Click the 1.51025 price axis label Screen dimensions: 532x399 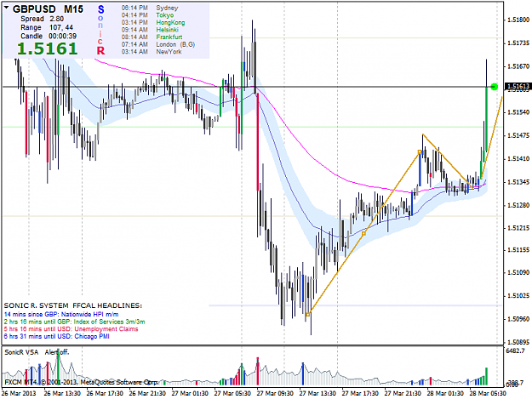click(518, 296)
